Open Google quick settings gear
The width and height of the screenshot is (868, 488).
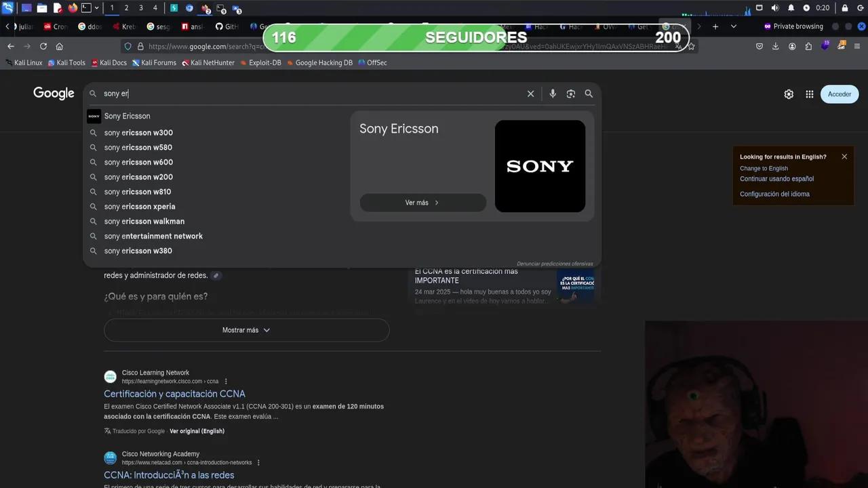click(x=789, y=94)
